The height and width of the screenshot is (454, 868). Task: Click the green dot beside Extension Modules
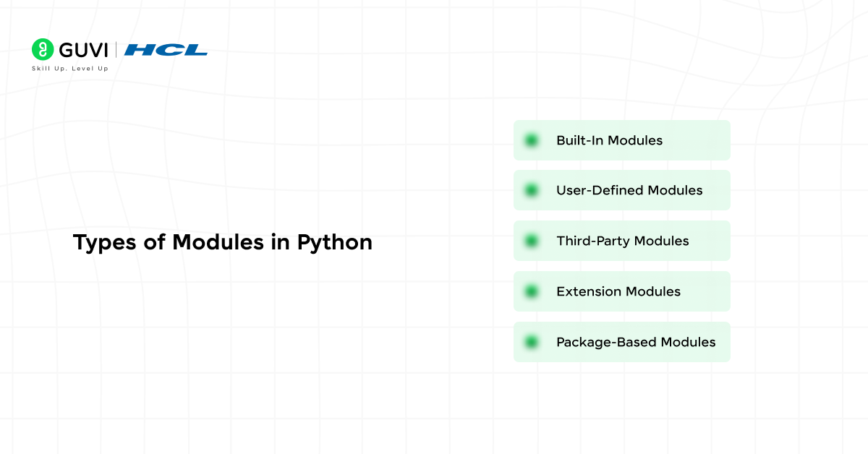click(532, 291)
